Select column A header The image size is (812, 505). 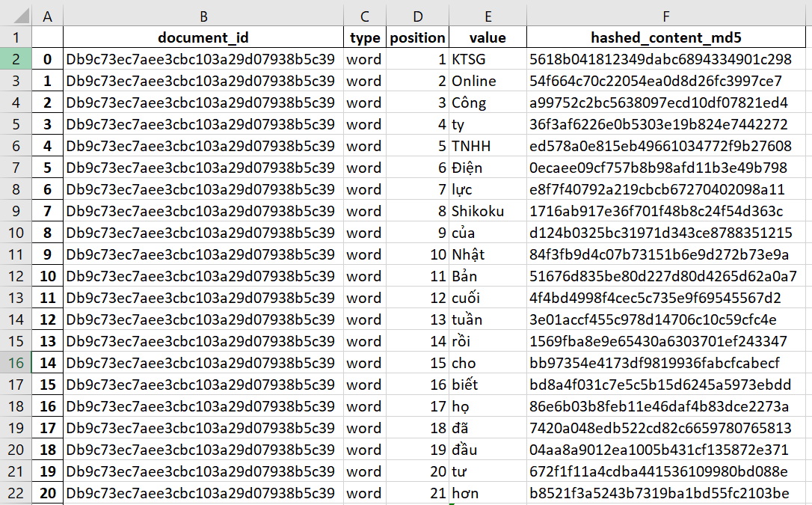(48, 16)
